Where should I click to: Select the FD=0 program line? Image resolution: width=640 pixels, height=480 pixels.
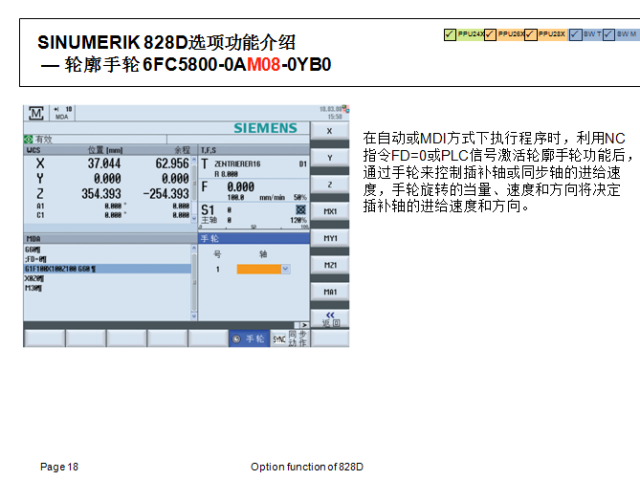(36, 259)
